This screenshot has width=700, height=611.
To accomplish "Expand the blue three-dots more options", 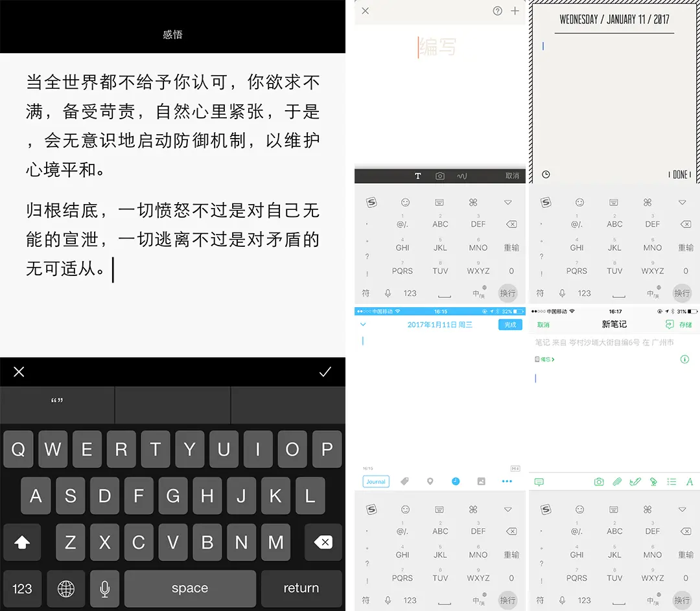I will (507, 481).
